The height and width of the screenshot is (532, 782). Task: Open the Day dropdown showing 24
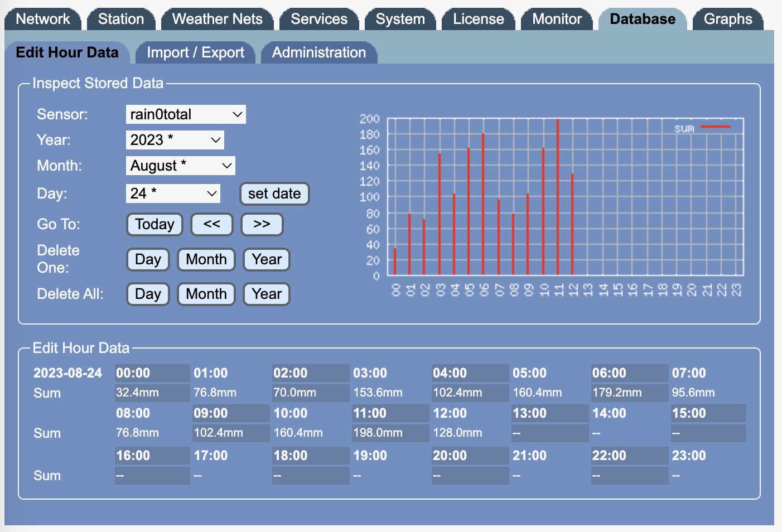click(x=173, y=194)
